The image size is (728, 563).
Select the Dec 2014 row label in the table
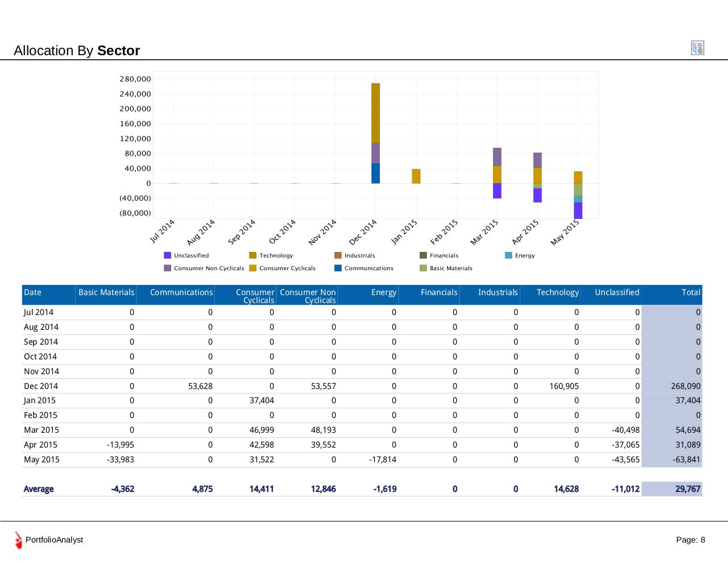41,386
